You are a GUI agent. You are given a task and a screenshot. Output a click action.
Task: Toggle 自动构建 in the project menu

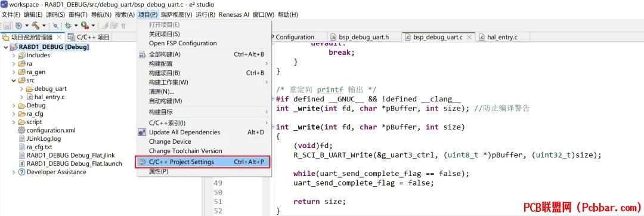(165, 101)
